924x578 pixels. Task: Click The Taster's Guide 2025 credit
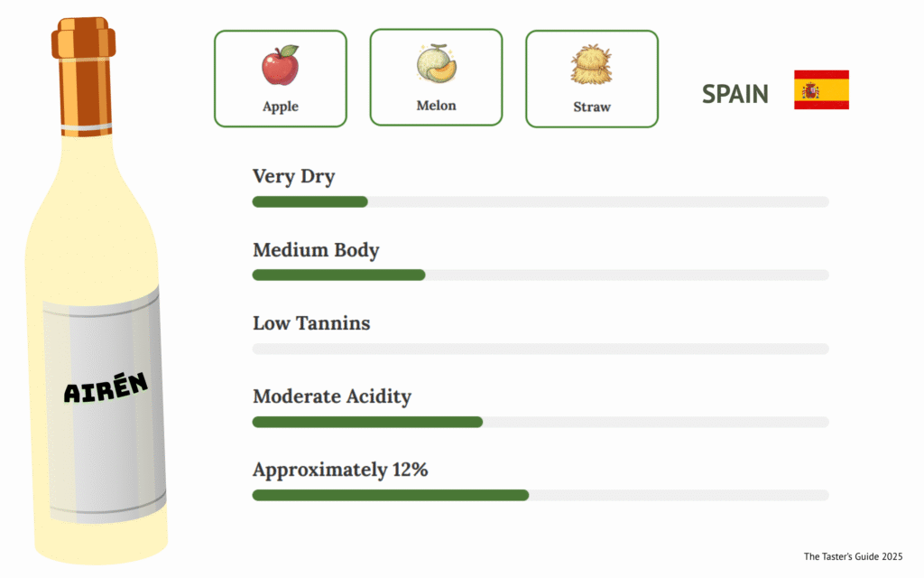[853, 556]
